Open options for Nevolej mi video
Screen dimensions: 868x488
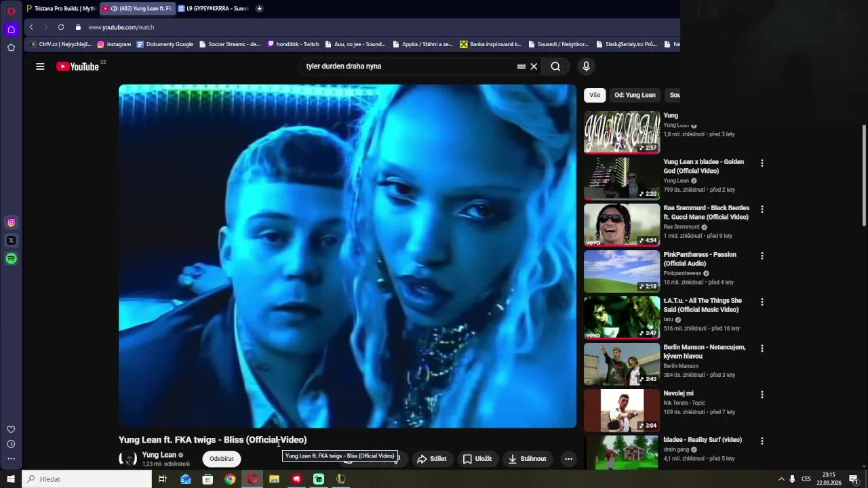coord(762,394)
